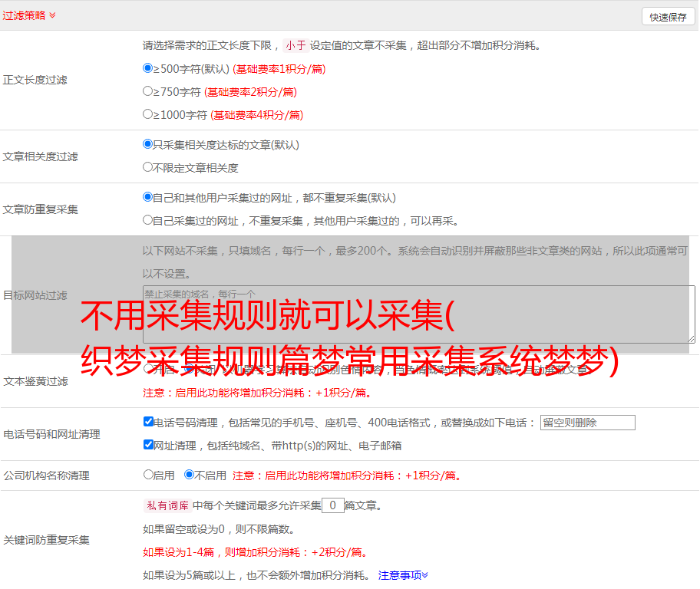The width and height of the screenshot is (700, 589).
Task: Click the 正文长度过滤 row label
Action: point(35,80)
